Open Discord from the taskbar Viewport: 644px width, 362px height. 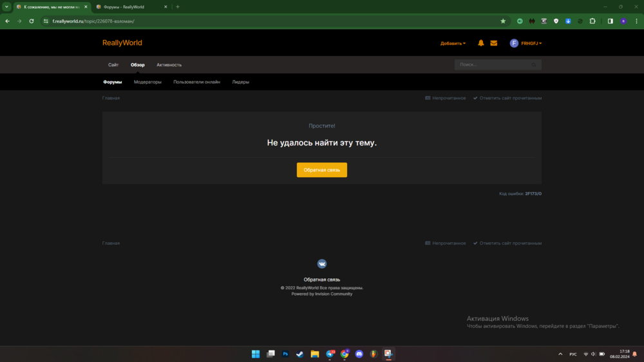pyautogui.click(x=359, y=354)
